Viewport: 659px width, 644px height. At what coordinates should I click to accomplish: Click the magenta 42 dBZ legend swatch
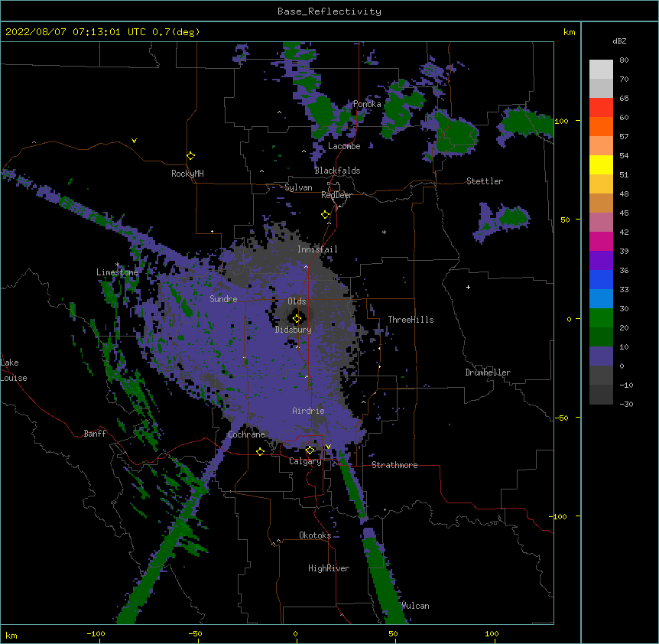(x=601, y=241)
